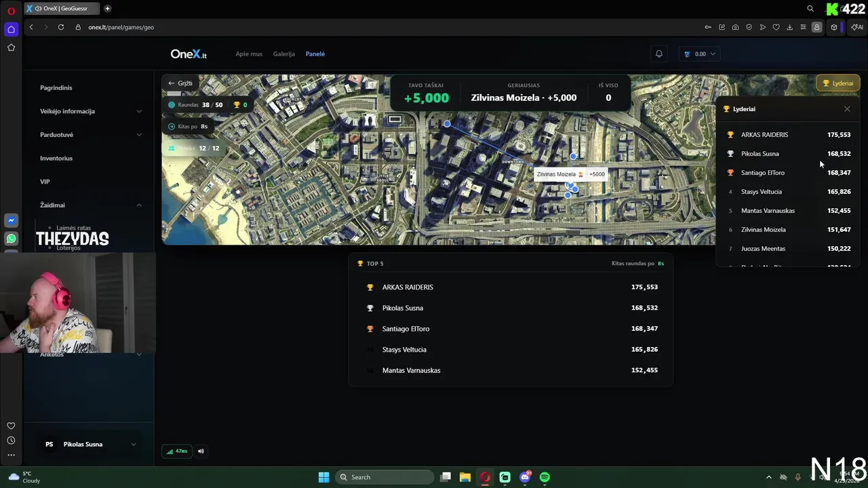Take a snapshot with camera icon

[x=735, y=27]
